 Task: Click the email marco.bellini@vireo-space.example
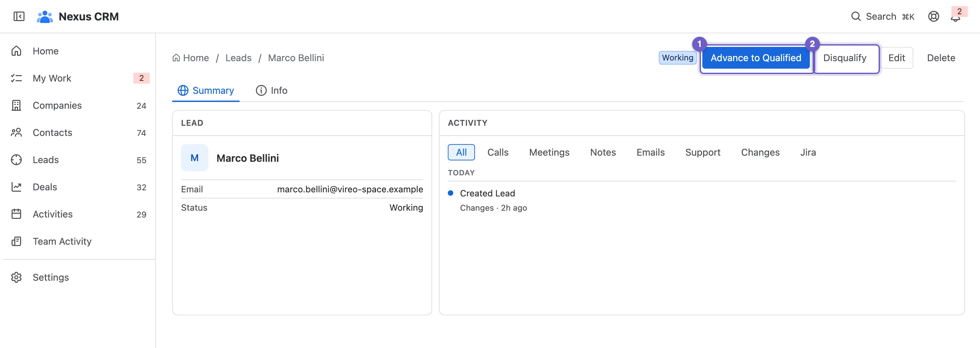coord(349,189)
